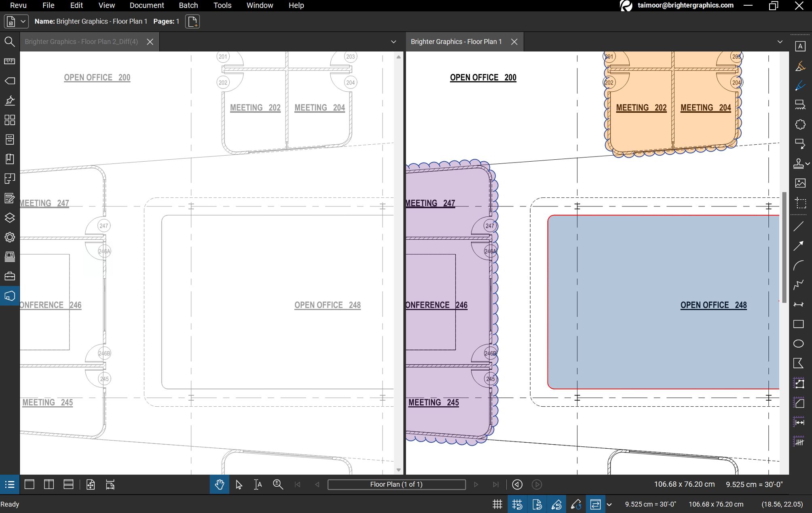Screen dimensions: 812x513
Task: Open the Measurements panel via the ruler icon
Action: (x=10, y=61)
